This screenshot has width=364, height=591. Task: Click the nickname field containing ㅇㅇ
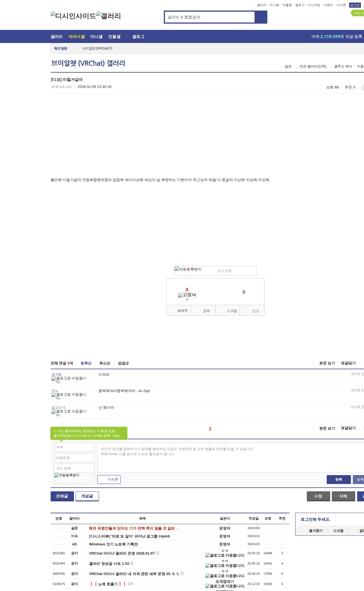coord(74,447)
